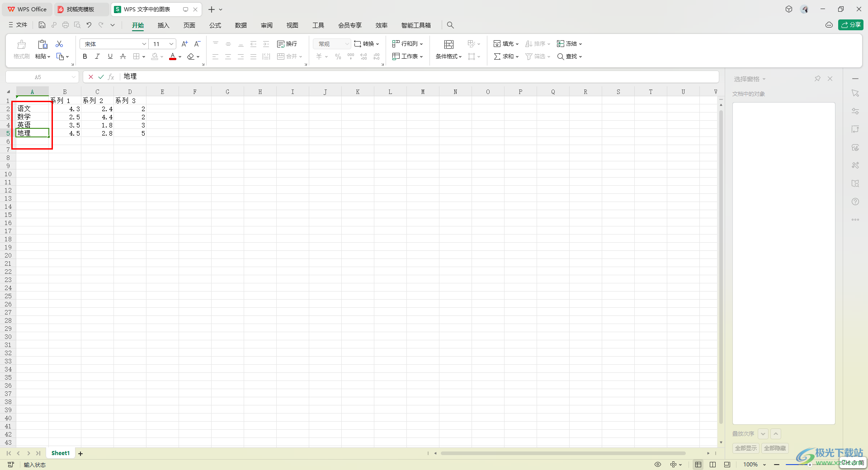Align text to the left

point(216,56)
